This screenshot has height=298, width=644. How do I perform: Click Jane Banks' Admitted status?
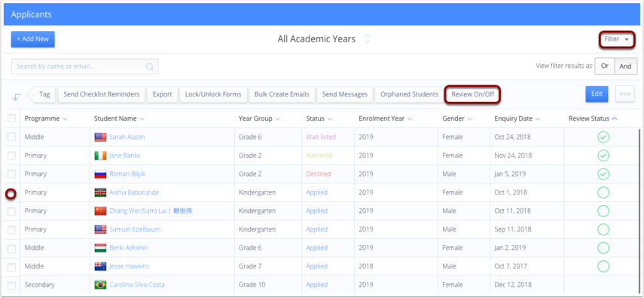(319, 155)
